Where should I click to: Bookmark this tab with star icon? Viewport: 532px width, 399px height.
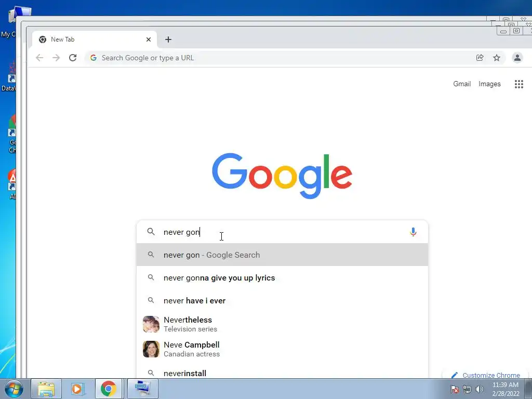tap(497, 58)
